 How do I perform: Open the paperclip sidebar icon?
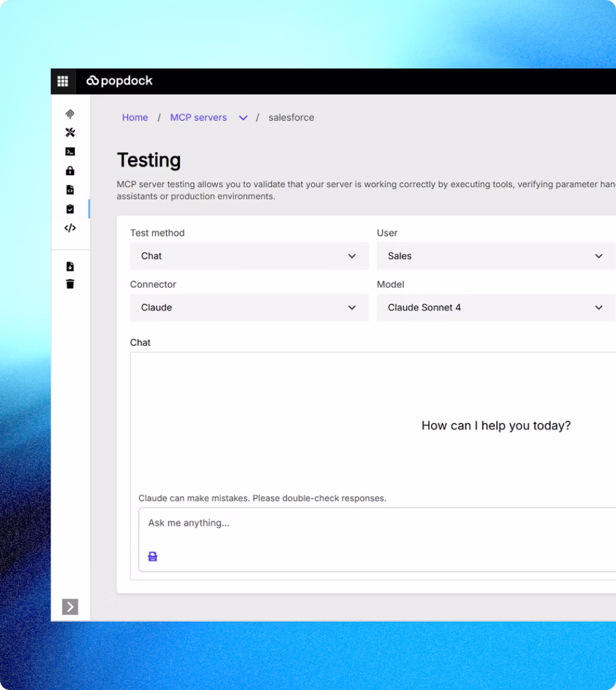pos(70,114)
